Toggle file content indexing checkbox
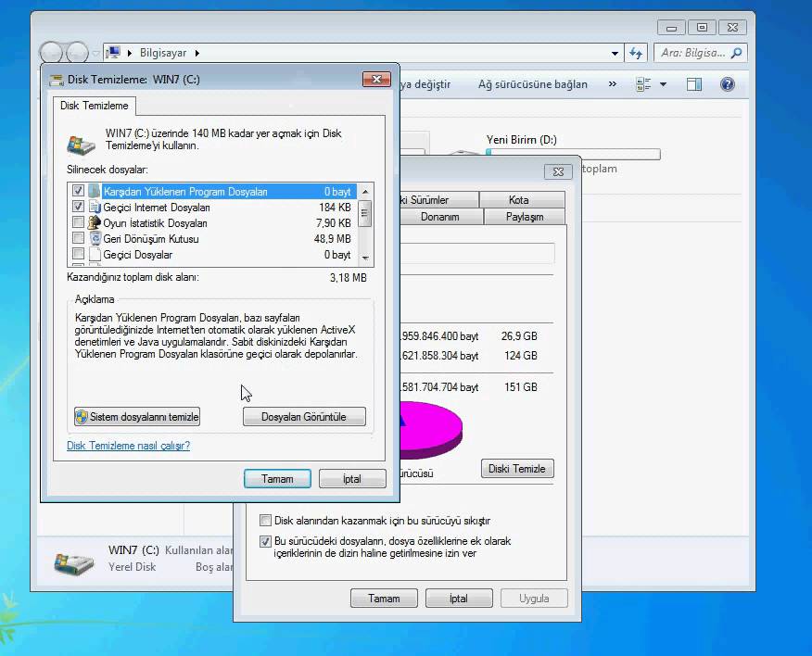This screenshot has height=656, width=812. point(265,541)
